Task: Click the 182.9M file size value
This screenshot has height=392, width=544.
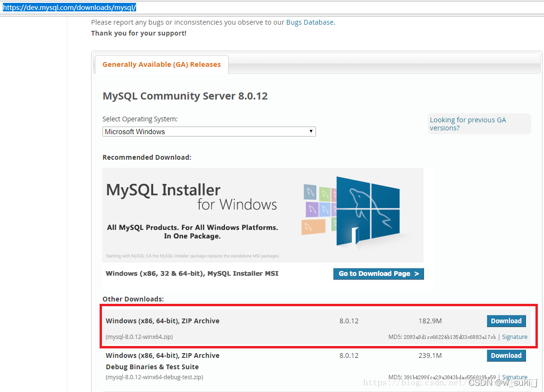Action: tap(430, 321)
